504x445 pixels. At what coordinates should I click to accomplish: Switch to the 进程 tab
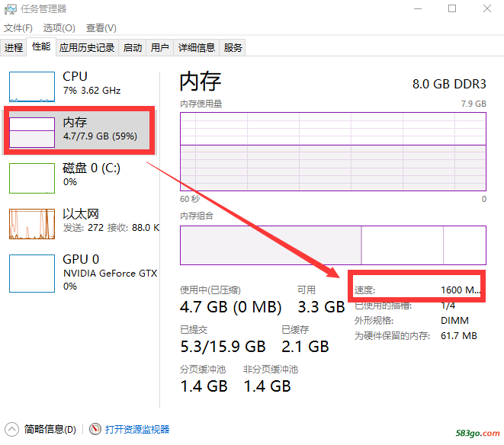click(14, 47)
